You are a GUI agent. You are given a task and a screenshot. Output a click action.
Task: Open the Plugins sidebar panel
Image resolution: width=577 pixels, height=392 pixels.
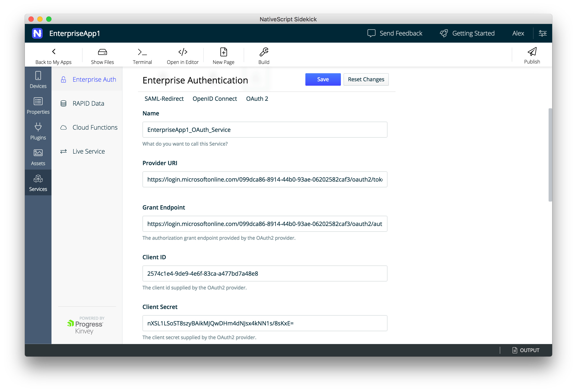38,131
